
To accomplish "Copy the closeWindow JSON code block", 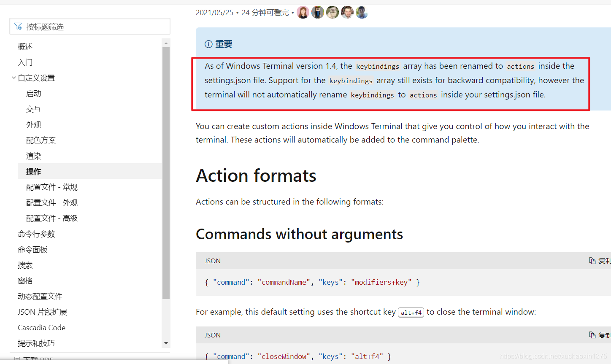I will (x=600, y=335).
